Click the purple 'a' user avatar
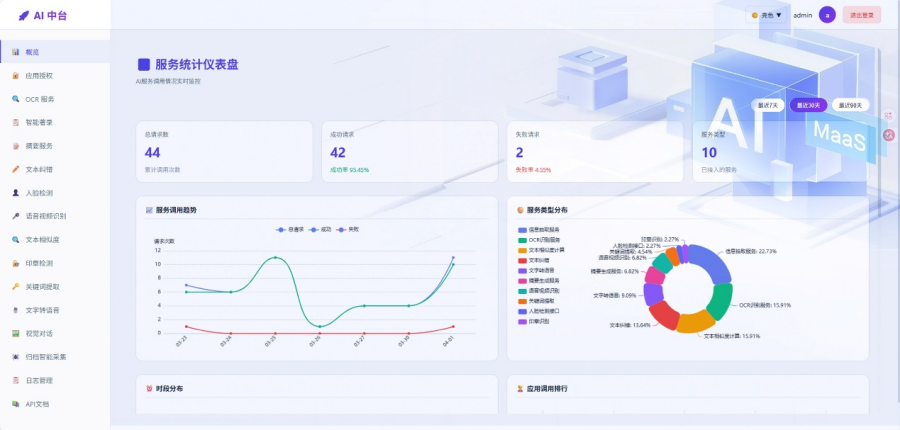 coord(827,15)
